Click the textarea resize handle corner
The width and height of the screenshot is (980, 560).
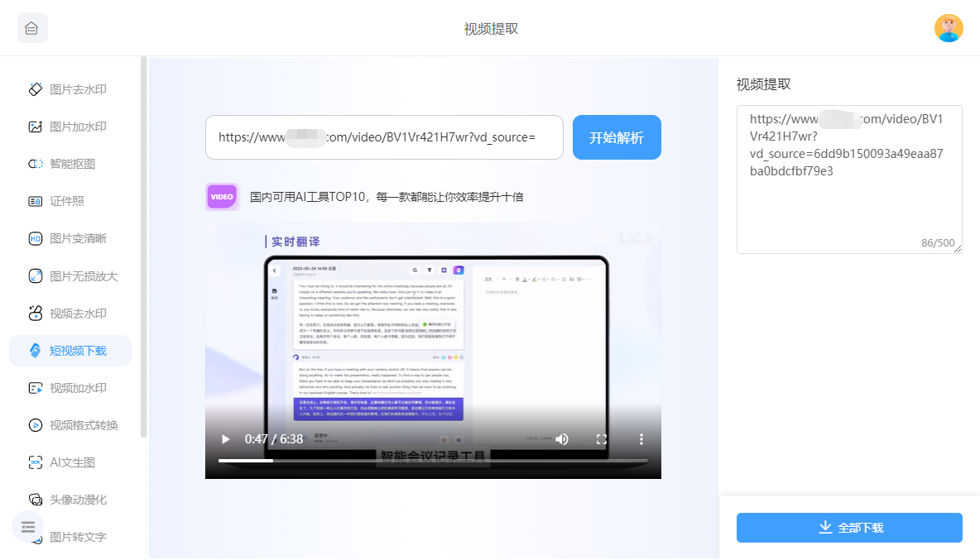pyautogui.click(x=958, y=249)
